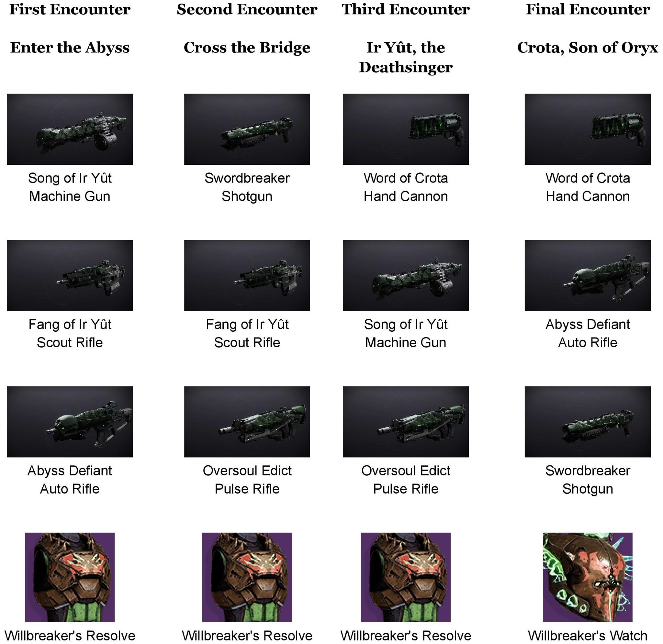Click the Final Encounter heading
Viewport: 663px width, 644px height.
tap(588, 9)
